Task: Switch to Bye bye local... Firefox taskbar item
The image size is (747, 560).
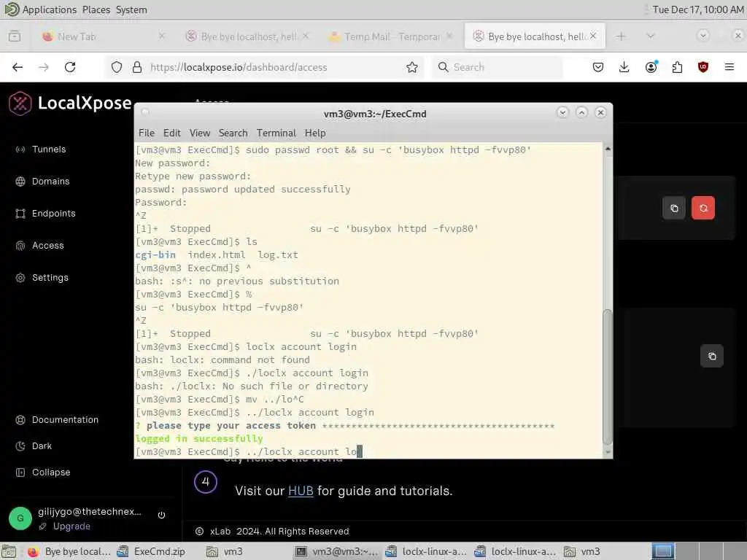Action: point(69,551)
